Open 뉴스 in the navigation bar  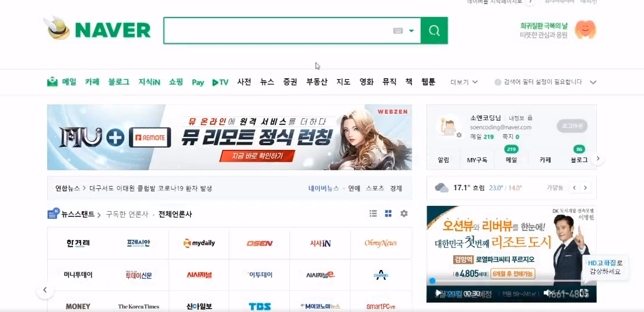point(267,82)
